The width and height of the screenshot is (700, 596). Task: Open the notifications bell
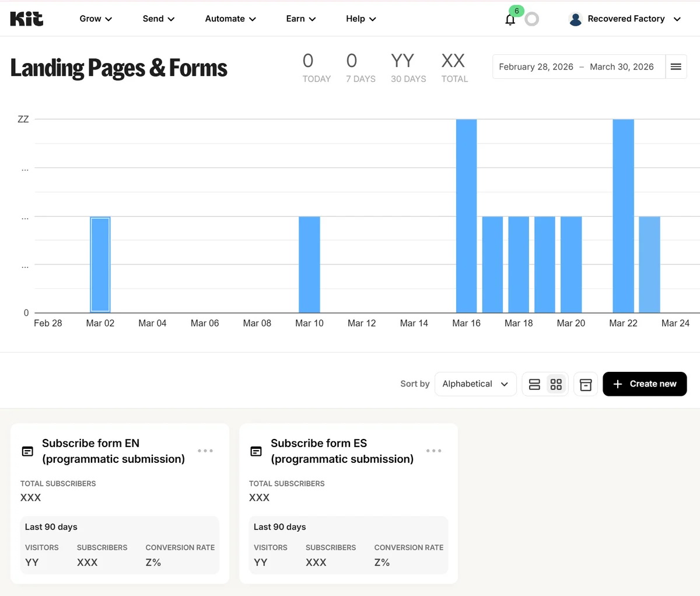coord(510,19)
